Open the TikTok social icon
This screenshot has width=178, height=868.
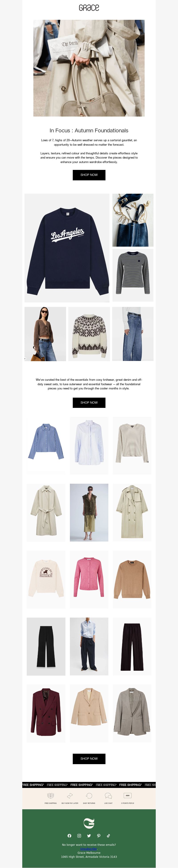109,836
